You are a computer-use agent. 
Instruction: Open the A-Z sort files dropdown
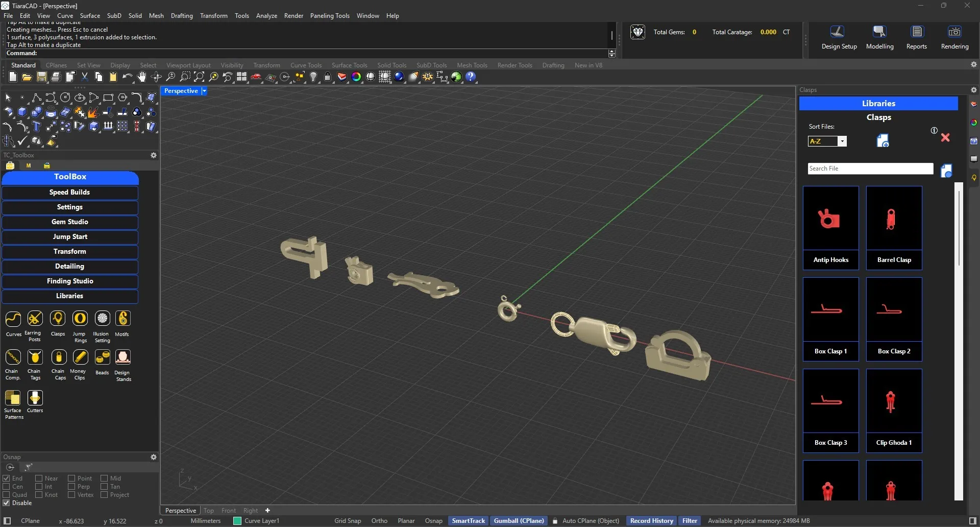coord(842,141)
